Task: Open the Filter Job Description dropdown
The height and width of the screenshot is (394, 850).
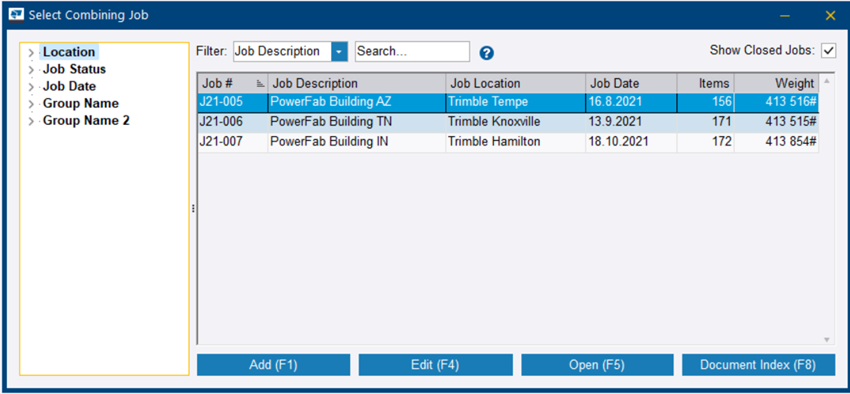Action: coord(339,51)
